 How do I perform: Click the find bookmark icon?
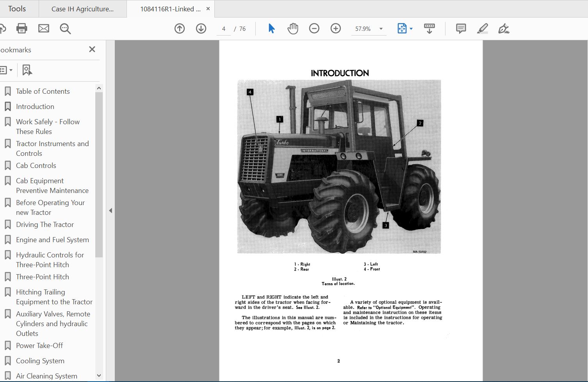pos(27,70)
